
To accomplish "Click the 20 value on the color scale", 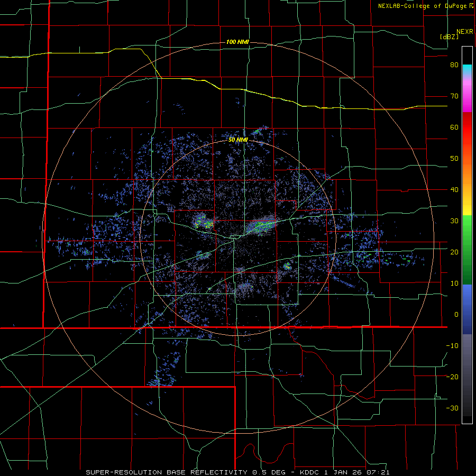I will [454, 252].
